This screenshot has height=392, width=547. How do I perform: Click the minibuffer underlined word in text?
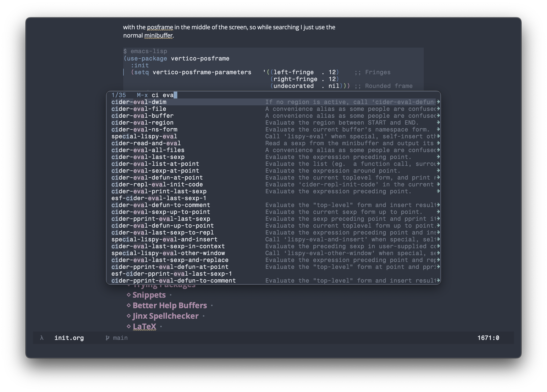coord(159,35)
